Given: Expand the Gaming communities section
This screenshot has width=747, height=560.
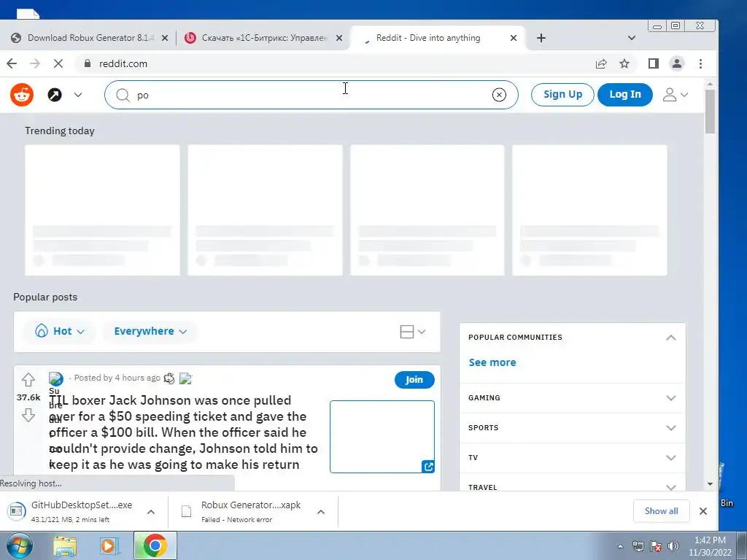Looking at the screenshot, I should (x=572, y=397).
